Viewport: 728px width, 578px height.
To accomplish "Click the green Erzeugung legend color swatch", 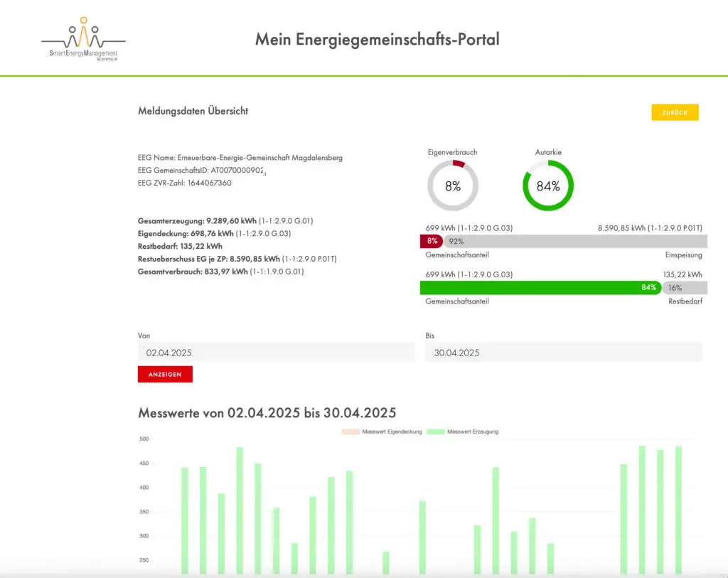I will coord(435,432).
